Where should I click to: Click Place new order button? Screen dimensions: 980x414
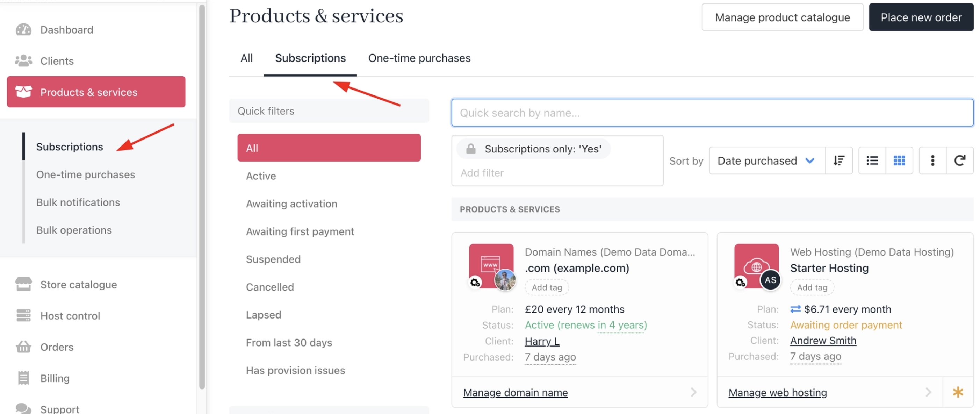[x=921, y=17]
